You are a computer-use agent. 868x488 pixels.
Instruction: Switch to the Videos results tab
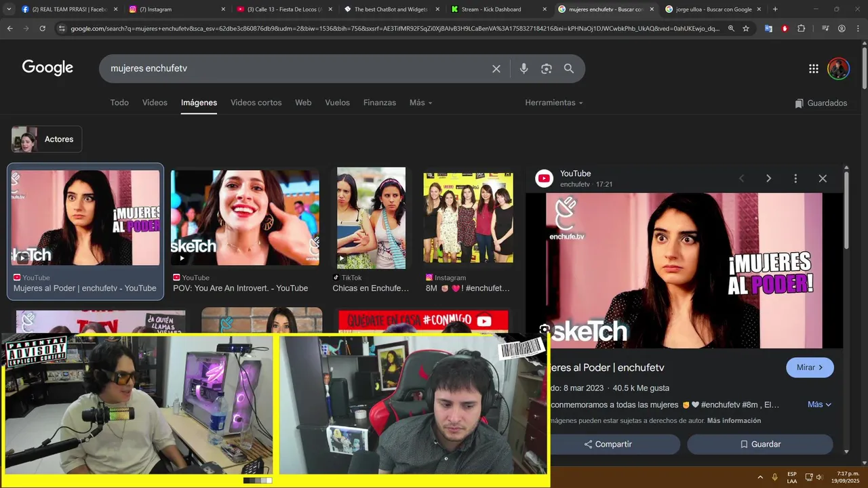(155, 102)
